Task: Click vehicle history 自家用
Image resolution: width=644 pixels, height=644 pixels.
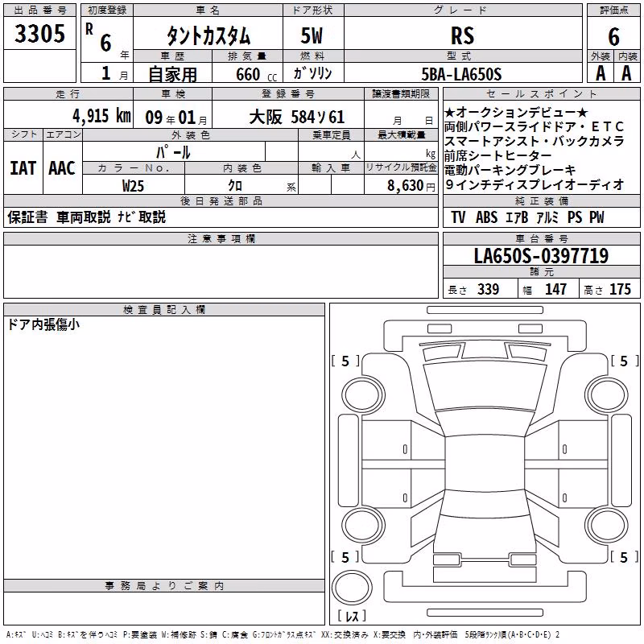Action: click(172, 74)
